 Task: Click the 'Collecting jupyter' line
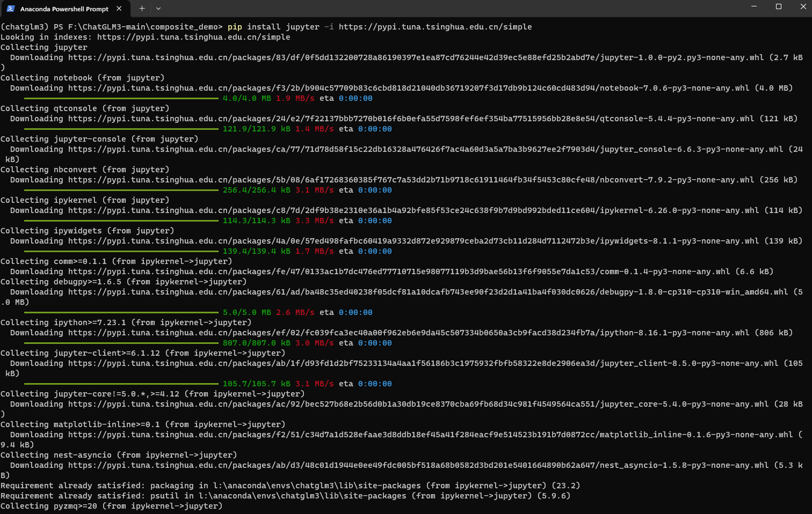point(44,47)
